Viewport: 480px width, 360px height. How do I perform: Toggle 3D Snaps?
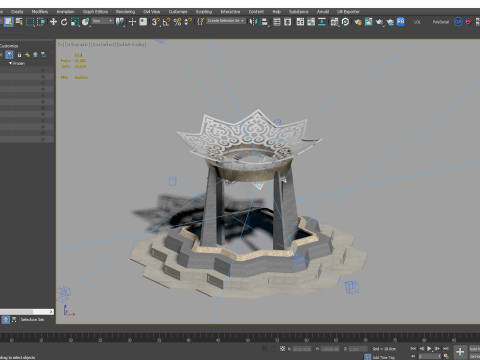point(156,22)
